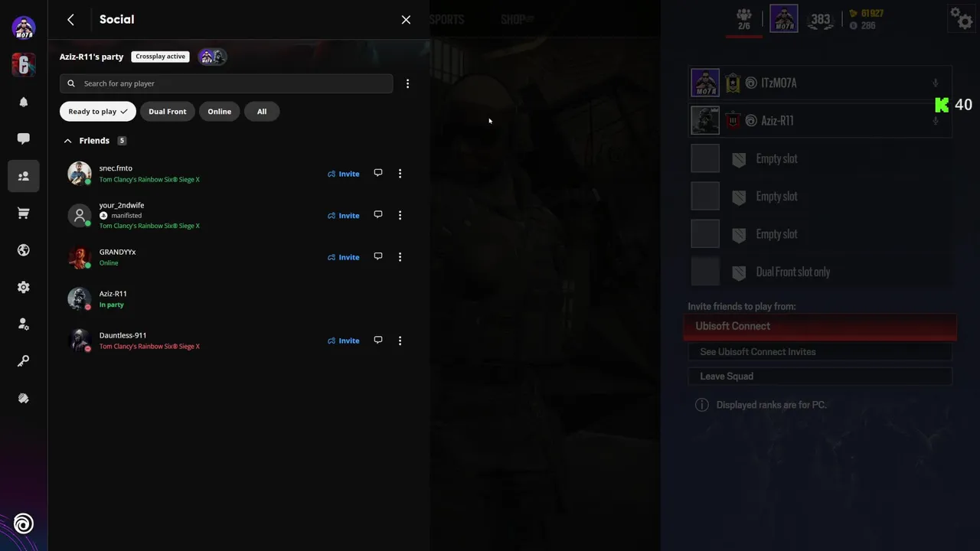Open more options for GRANDYYx
The width and height of the screenshot is (980, 551).
coord(400,257)
